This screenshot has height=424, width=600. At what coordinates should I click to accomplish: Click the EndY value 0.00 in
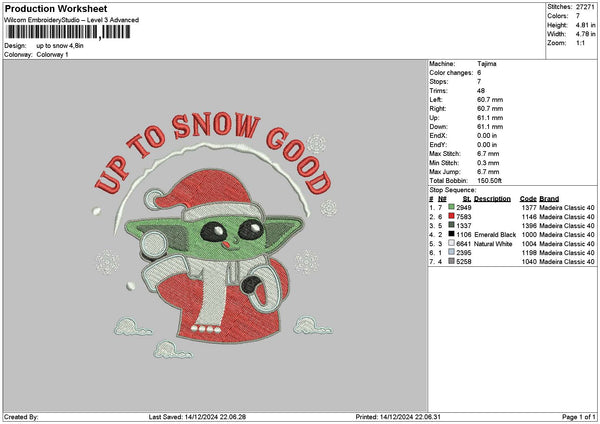coord(487,145)
